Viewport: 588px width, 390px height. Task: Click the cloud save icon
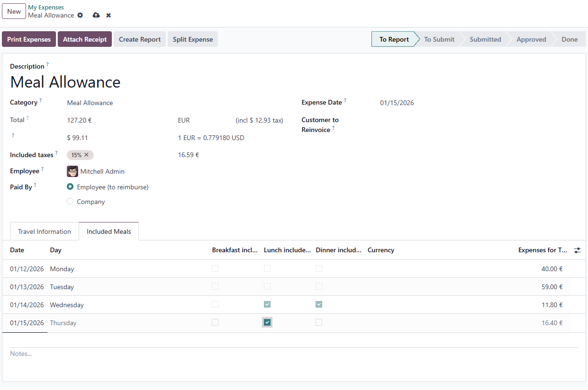pos(96,15)
